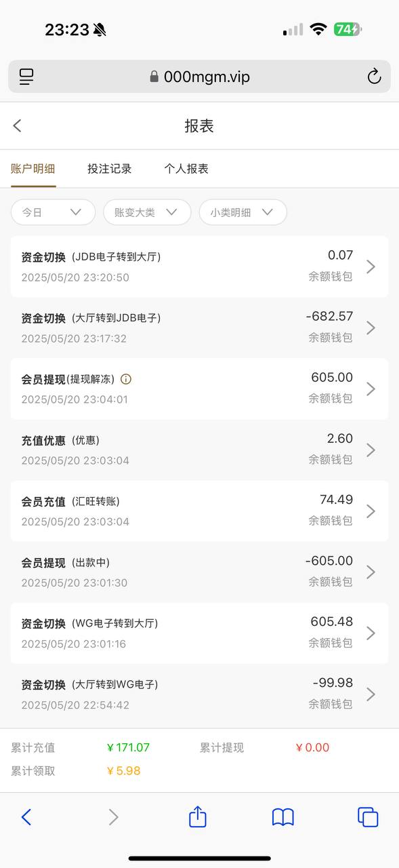Tap the info icon next to 提现解冻
The width and height of the screenshot is (399, 868).
click(x=125, y=379)
